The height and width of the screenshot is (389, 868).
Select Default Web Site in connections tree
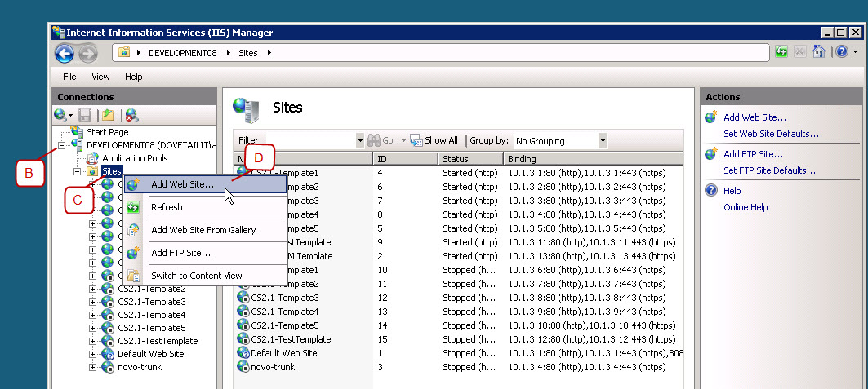(150, 354)
